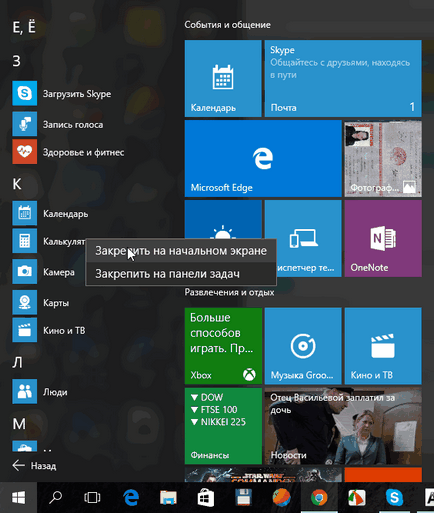Open the green Xbox tile
This screenshot has width=434, height=513.
pos(223,346)
